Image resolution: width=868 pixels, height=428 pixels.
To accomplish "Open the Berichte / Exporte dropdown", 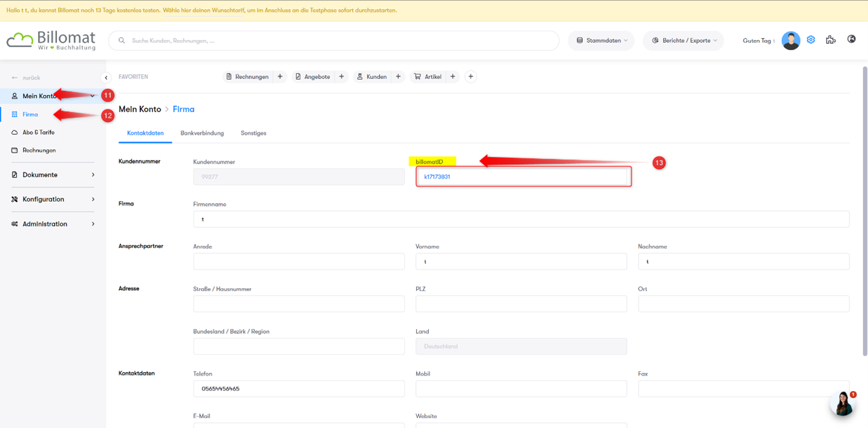I will pyautogui.click(x=683, y=41).
